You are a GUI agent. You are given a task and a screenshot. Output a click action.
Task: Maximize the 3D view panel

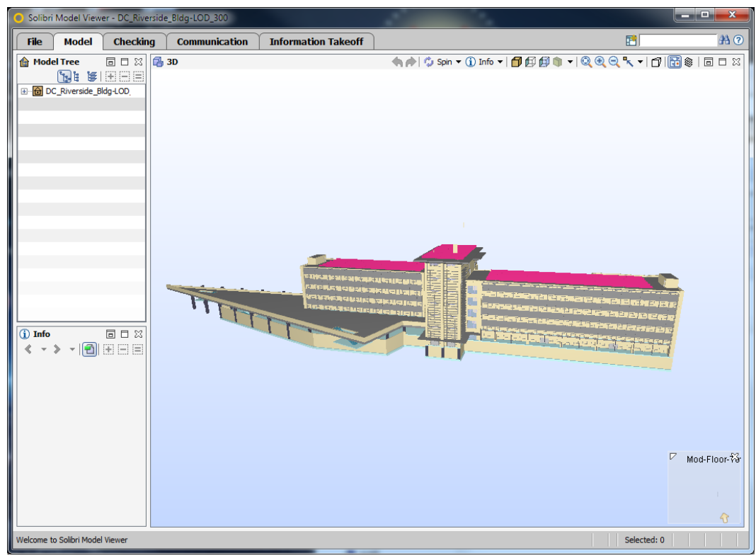tap(722, 62)
